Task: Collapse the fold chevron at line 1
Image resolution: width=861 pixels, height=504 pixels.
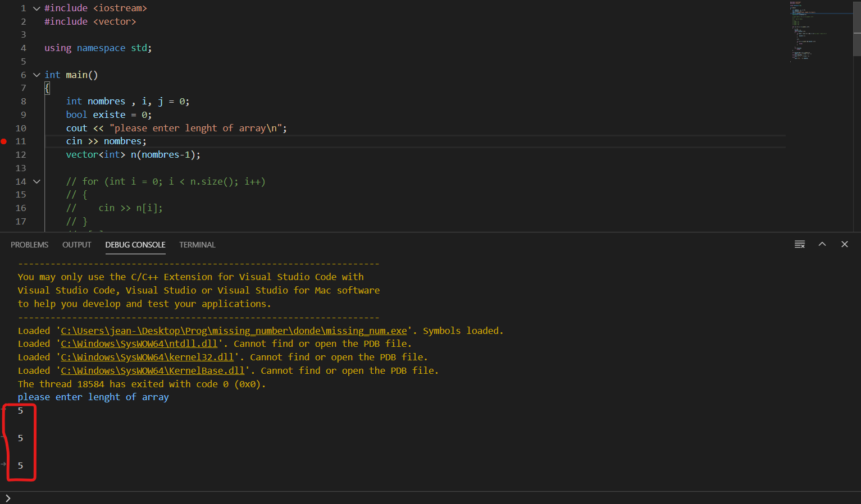Action: [x=37, y=8]
